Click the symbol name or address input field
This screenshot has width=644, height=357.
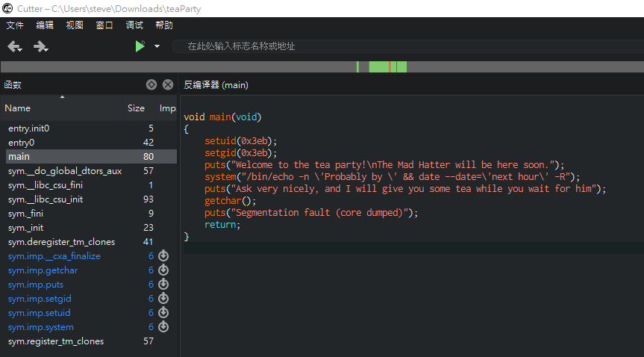click(x=403, y=46)
